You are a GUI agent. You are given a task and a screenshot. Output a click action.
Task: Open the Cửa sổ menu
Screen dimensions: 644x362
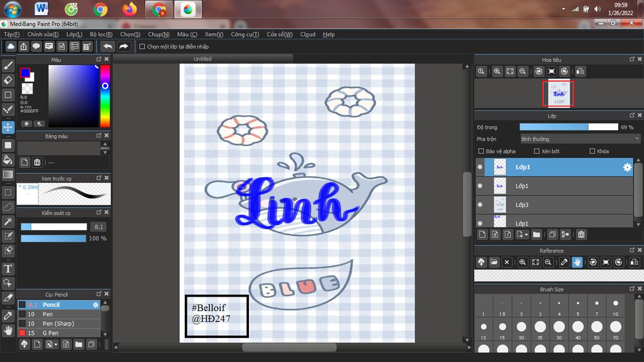(x=280, y=35)
